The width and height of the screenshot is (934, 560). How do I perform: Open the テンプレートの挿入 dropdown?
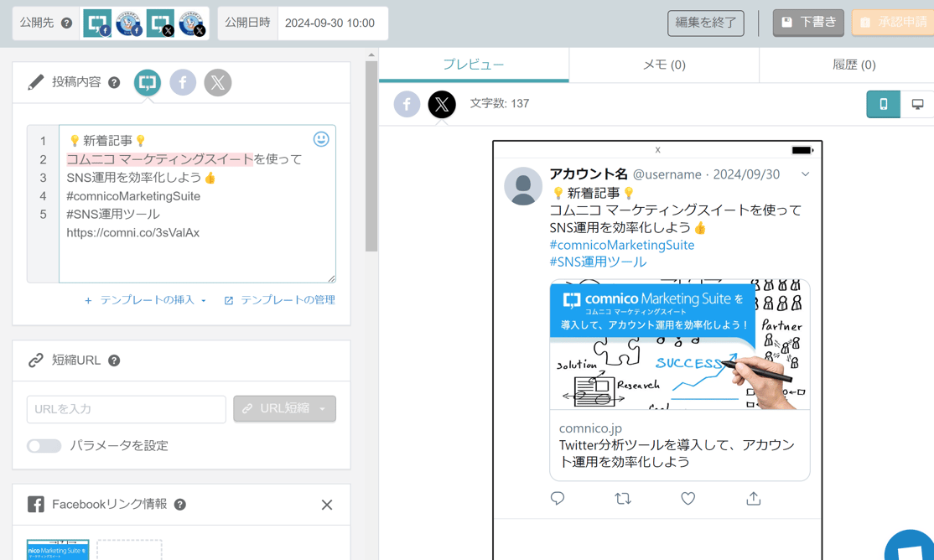tap(147, 300)
